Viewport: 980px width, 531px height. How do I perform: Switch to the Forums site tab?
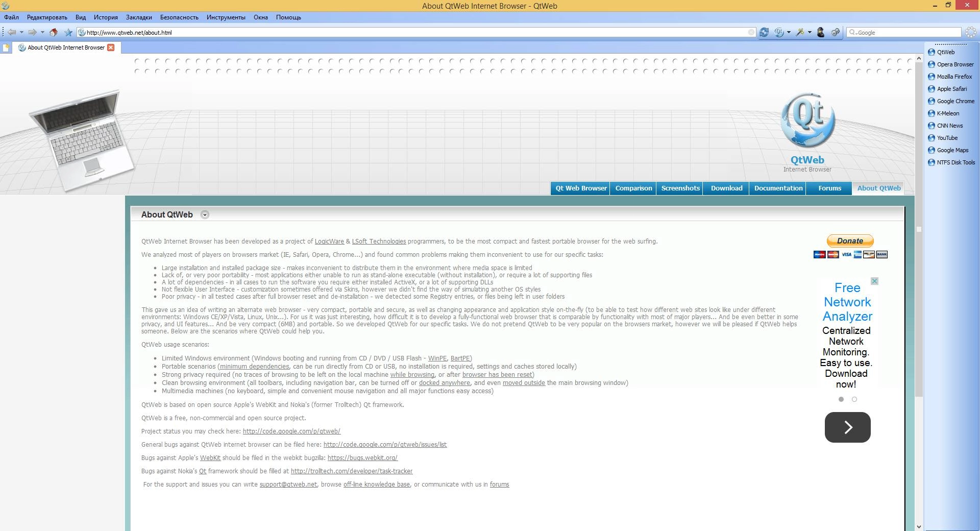pos(829,188)
